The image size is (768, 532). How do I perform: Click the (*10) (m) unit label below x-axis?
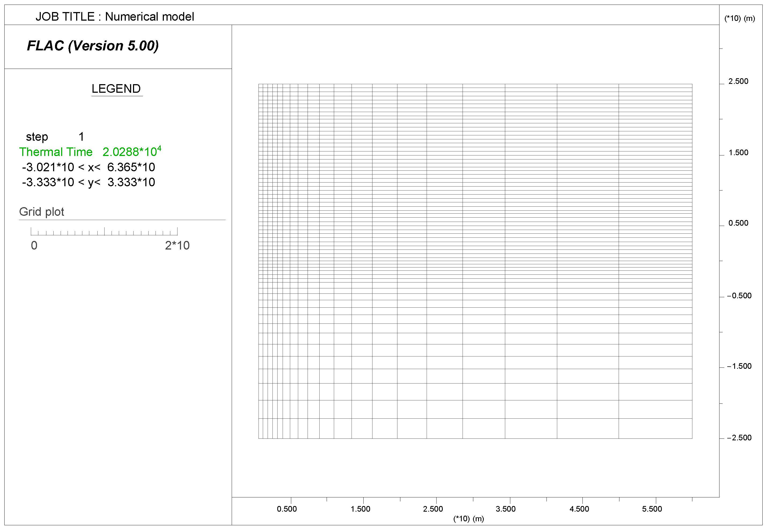(468, 519)
